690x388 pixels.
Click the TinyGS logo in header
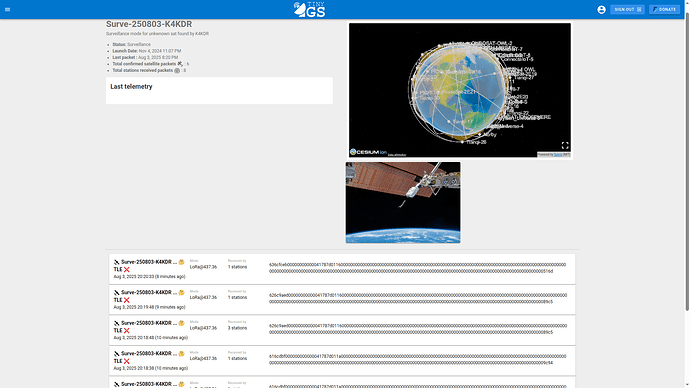[x=309, y=10]
